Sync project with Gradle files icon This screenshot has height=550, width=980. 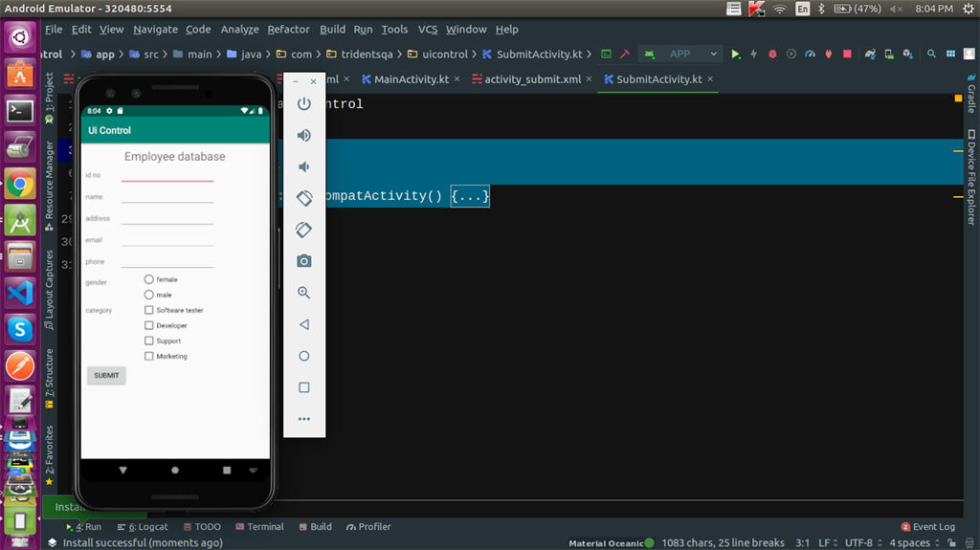click(870, 55)
